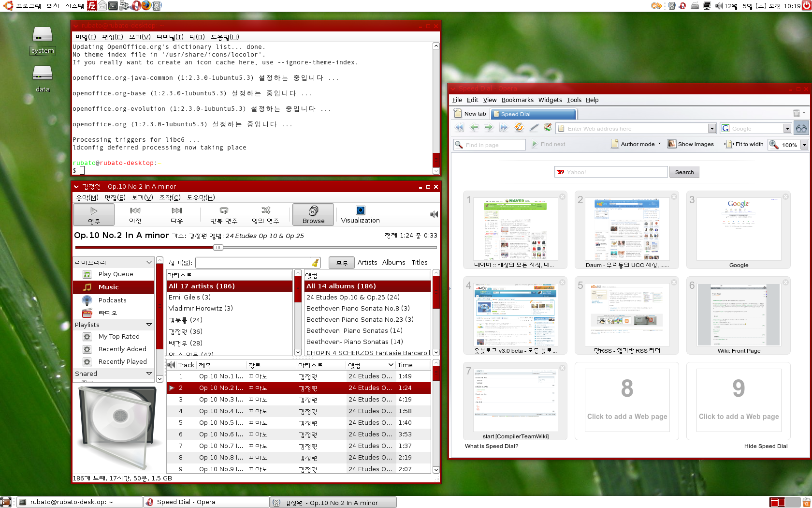Toggle repeat playback in Rhythmbox
Viewport: 812px width, 508px height.
pos(224,215)
